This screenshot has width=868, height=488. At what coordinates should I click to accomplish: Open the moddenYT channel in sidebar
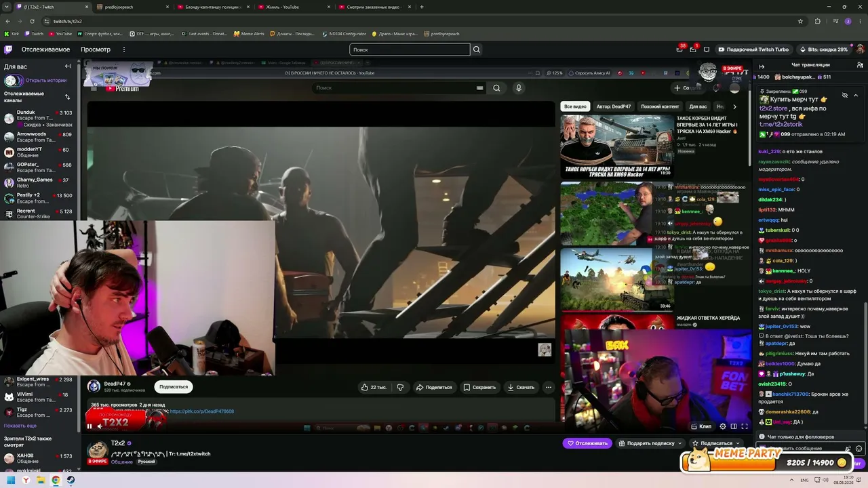[x=38, y=152]
